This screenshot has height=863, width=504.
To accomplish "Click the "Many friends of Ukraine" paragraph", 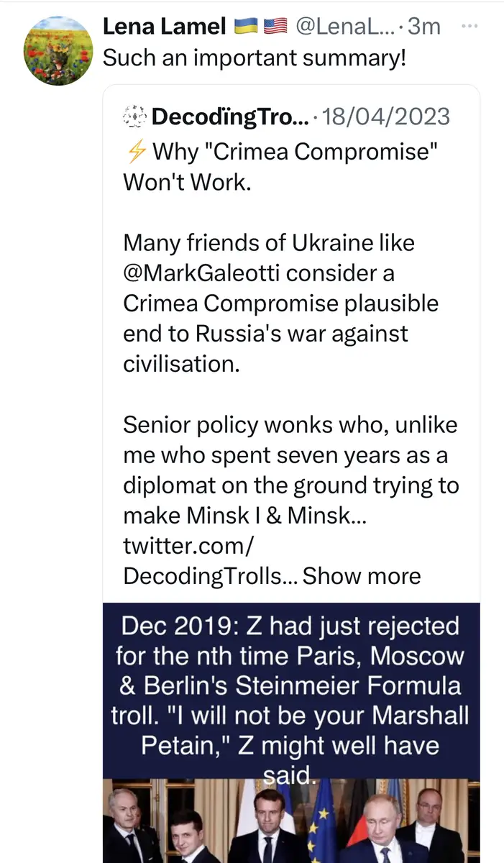I will click(x=280, y=303).
